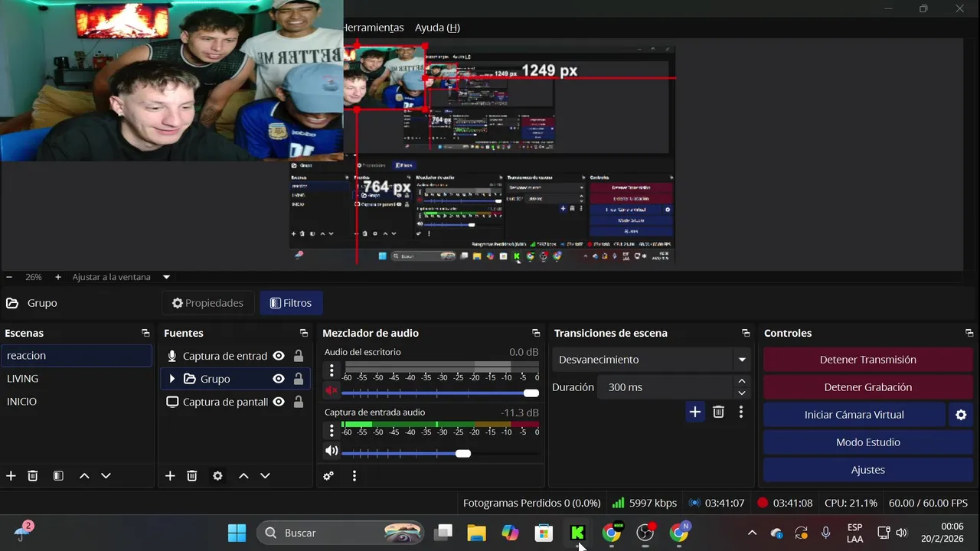Increase transition duration with up arrow
980x551 pixels.
[741, 381]
